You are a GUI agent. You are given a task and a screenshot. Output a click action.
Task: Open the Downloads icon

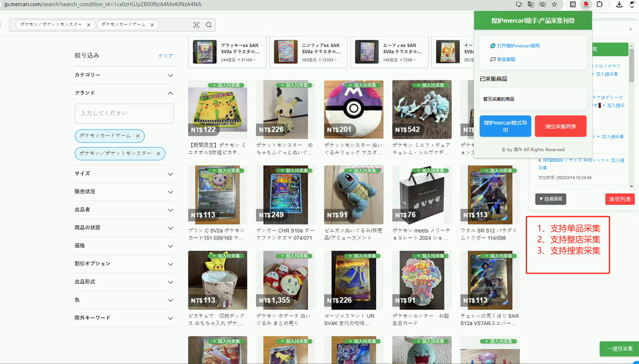tap(619, 4)
